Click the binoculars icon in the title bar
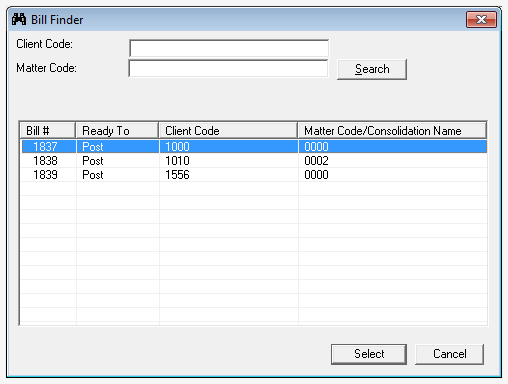 click(19, 19)
